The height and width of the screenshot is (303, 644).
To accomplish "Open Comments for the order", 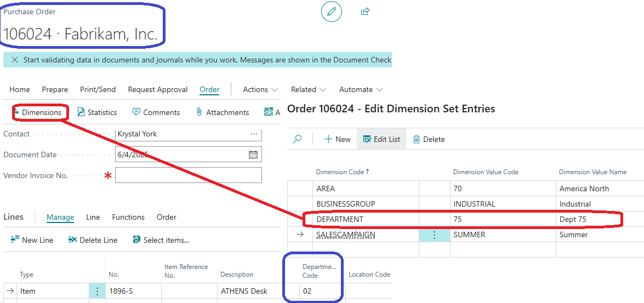I will click(x=156, y=112).
